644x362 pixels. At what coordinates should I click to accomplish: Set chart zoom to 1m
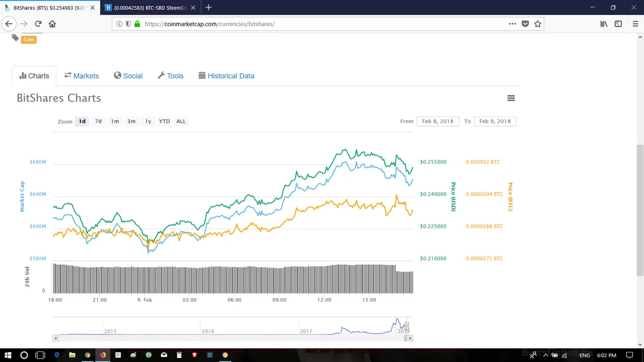115,121
